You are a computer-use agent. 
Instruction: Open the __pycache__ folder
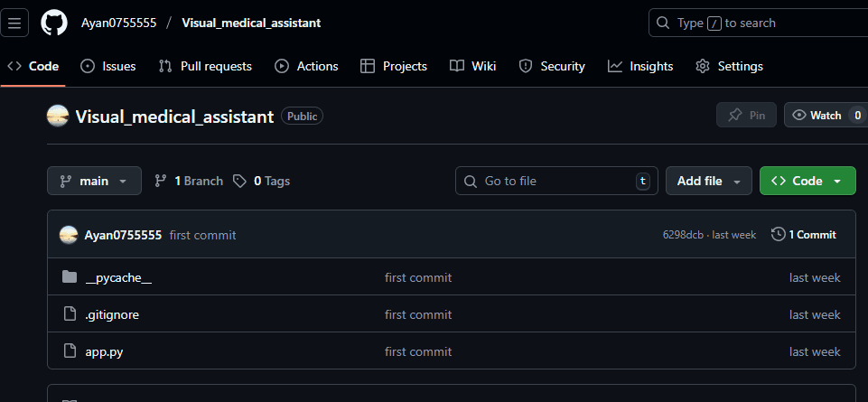[118, 277]
